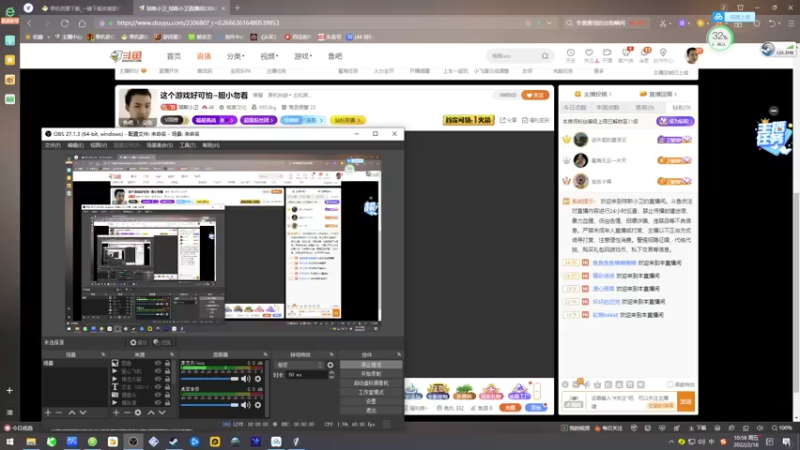Screen dimensions: 800x450
Task: Open OBS from the Windows taskbar
Action: pos(133,441)
